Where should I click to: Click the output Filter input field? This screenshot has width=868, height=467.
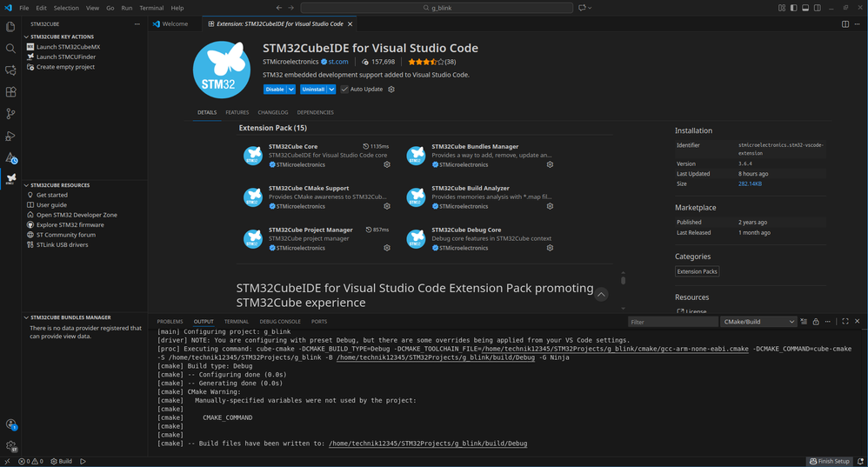(672, 322)
